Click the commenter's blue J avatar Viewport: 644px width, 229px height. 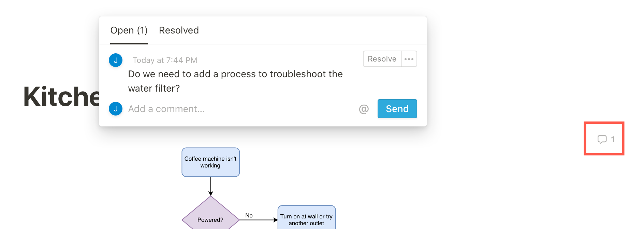[x=116, y=60]
